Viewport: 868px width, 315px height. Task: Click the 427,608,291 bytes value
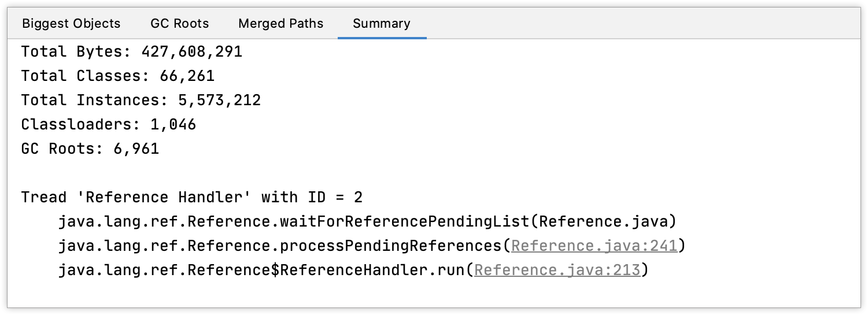(191, 52)
